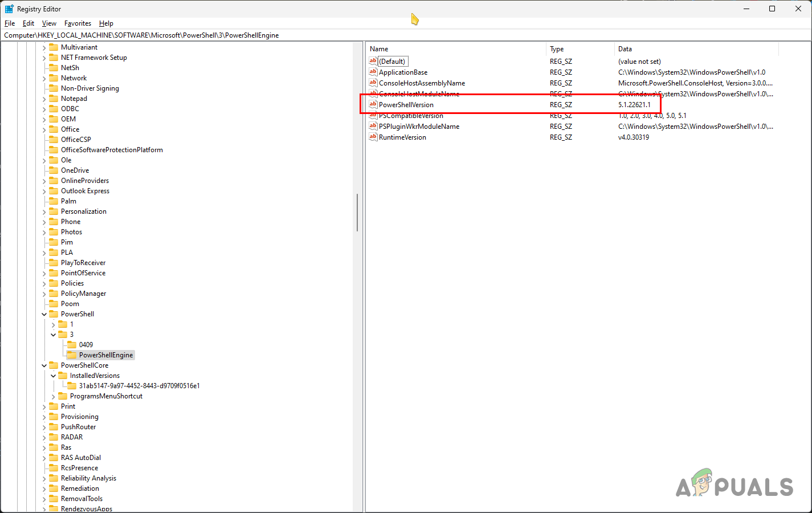The image size is (812, 513).
Task: Open the Favorites menu
Action: point(77,23)
